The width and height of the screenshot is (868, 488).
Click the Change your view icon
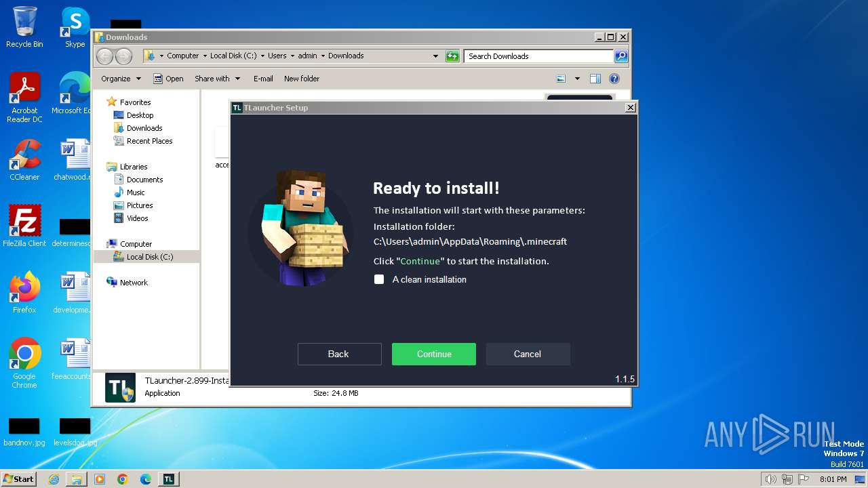click(x=561, y=79)
